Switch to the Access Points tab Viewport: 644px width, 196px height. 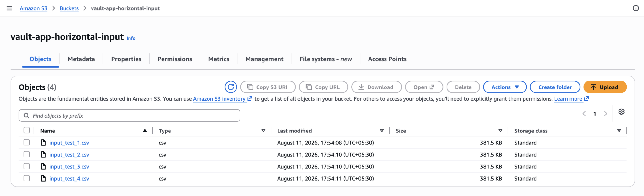point(387,59)
